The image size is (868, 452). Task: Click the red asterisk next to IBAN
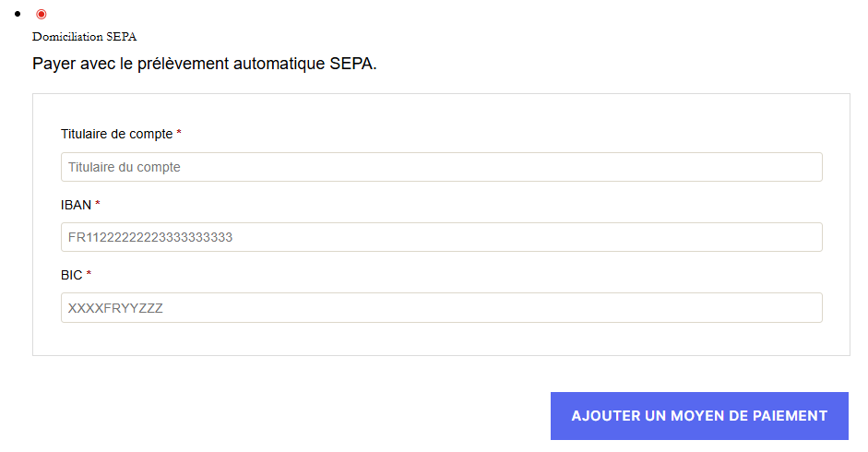tap(98, 204)
